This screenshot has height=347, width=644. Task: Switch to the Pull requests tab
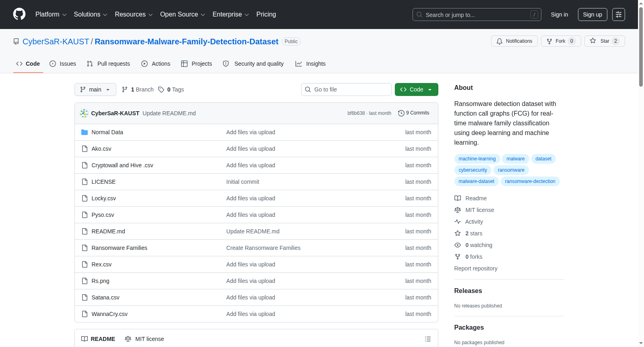[108, 64]
